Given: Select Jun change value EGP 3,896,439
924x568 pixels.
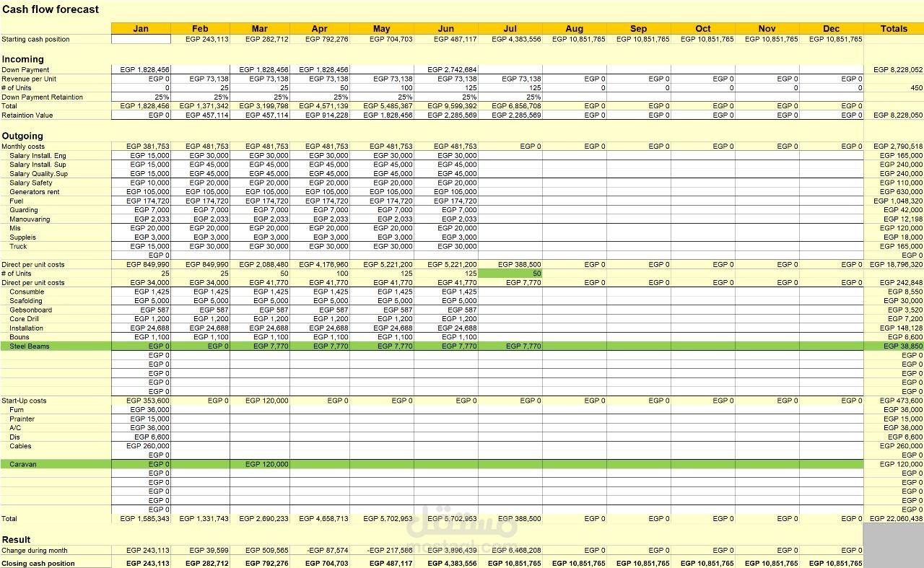Looking at the screenshot, I should 446,551.
